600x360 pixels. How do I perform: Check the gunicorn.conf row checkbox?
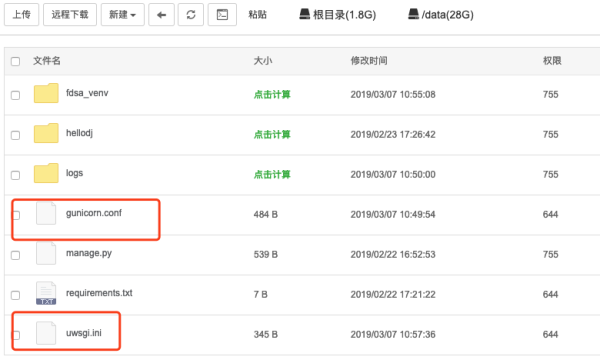pos(16,215)
